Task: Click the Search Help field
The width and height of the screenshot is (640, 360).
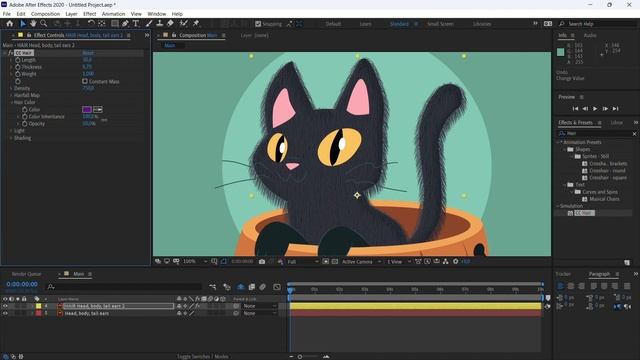Action: [x=598, y=24]
